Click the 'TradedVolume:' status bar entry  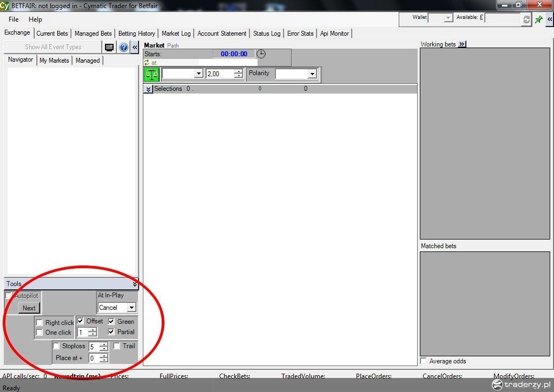click(x=303, y=376)
